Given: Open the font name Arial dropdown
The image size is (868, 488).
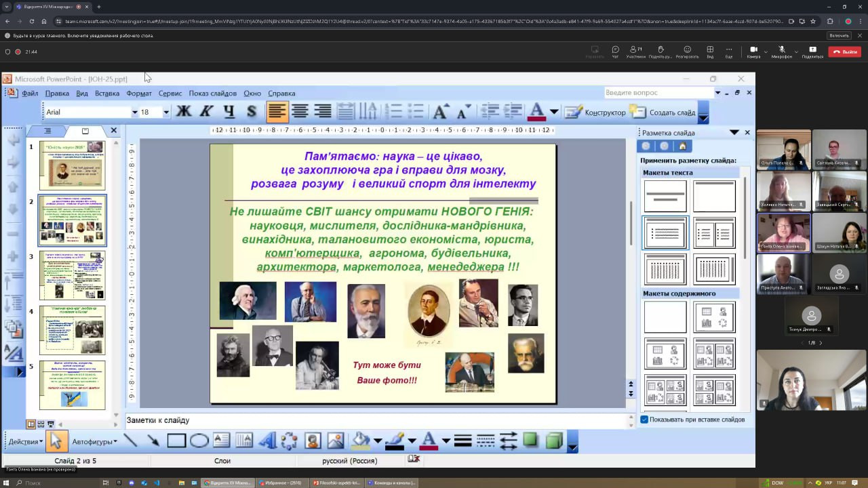Looking at the screenshot, I should tap(134, 113).
